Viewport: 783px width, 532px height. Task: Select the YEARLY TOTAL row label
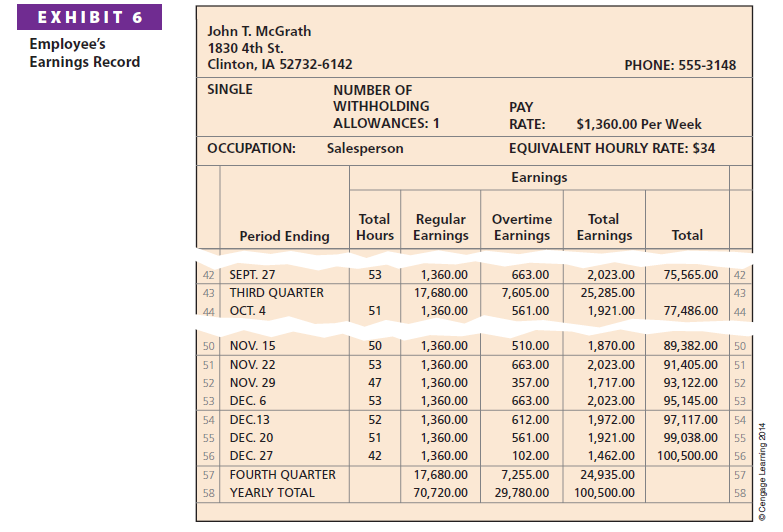point(272,492)
